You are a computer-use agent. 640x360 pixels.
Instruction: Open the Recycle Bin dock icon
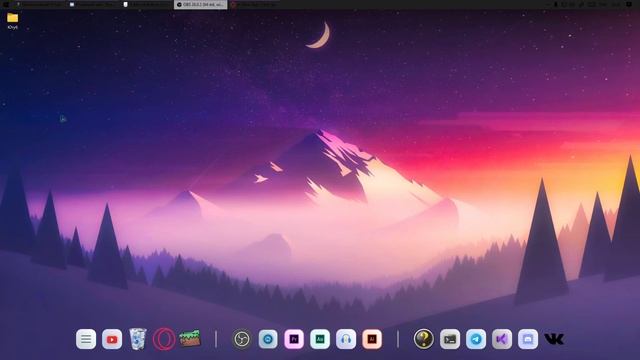pyautogui.click(x=138, y=339)
